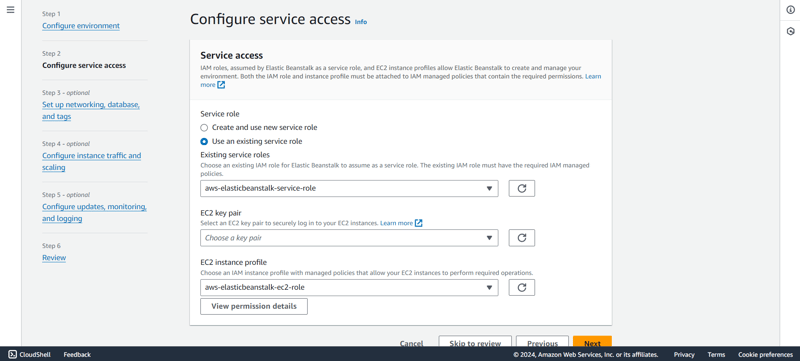Click external link icon beside EC2 key pair Learn more
This screenshot has width=800, height=361.
pos(418,223)
